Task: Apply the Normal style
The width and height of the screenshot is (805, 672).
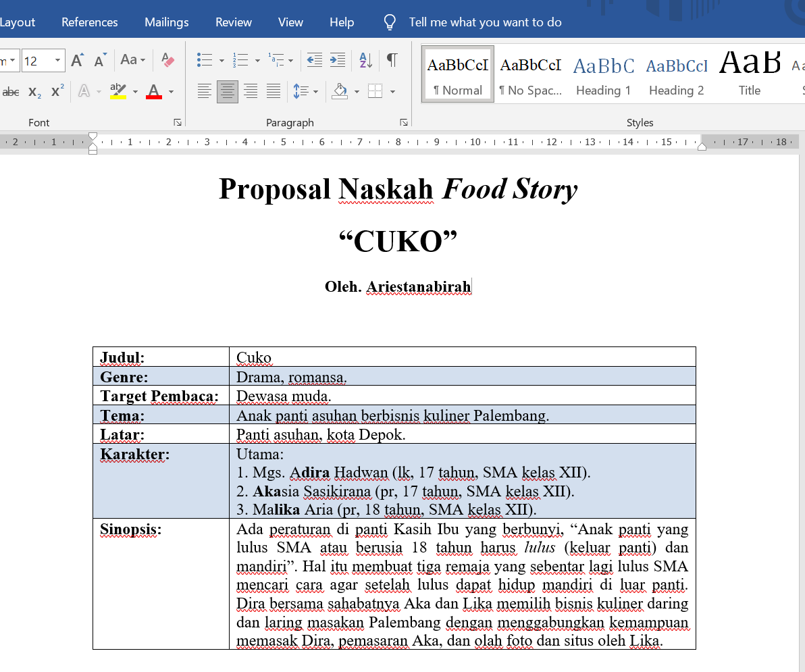Action: pos(457,74)
